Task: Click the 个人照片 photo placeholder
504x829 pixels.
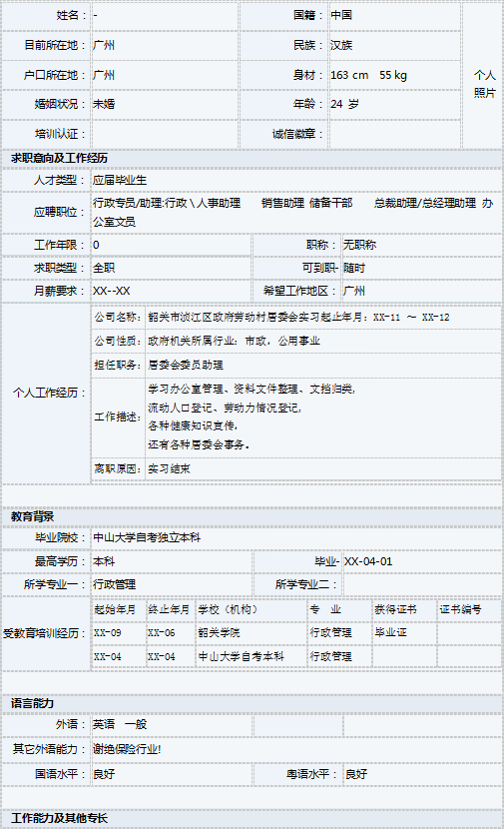Action: pos(484,75)
